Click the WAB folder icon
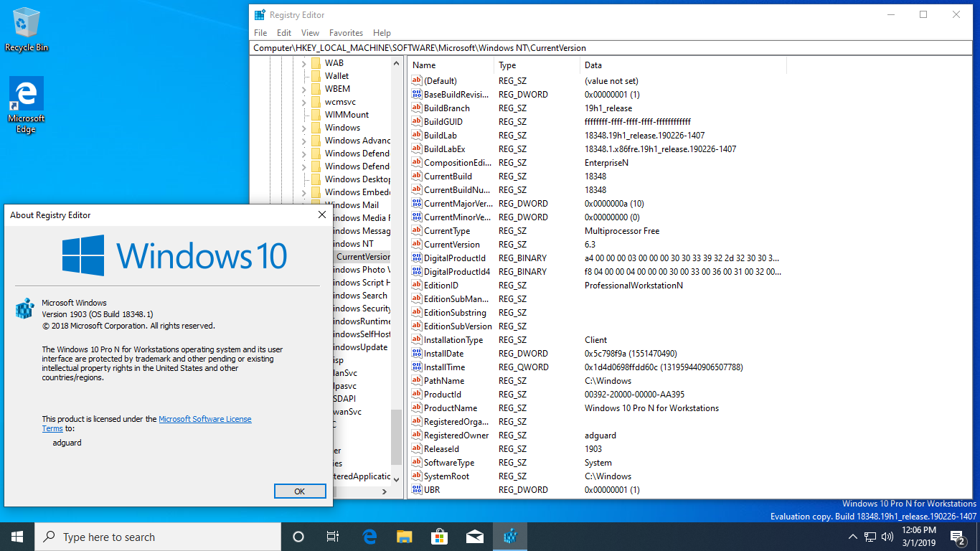The width and height of the screenshot is (980, 551). pos(316,63)
